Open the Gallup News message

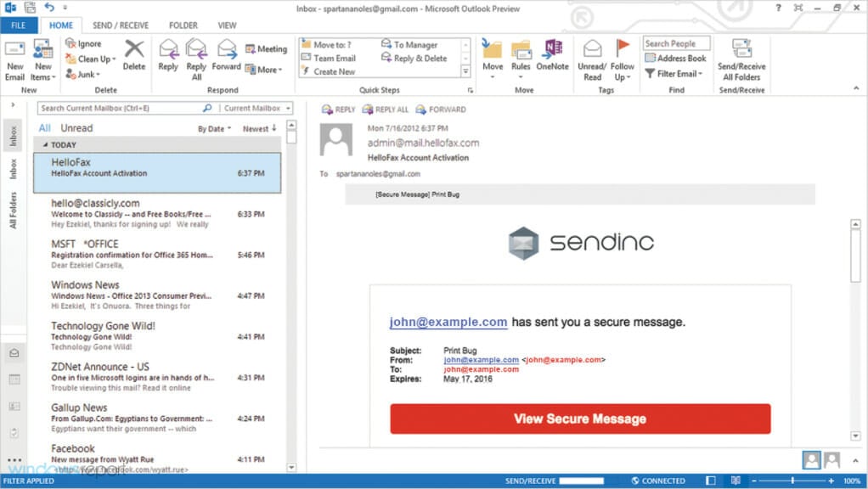[158, 419]
